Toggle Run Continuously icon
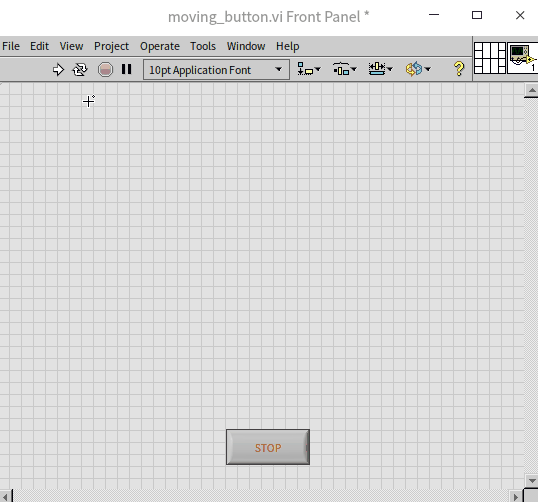The height and width of the screenshot is (502, 538). [80, 70]
